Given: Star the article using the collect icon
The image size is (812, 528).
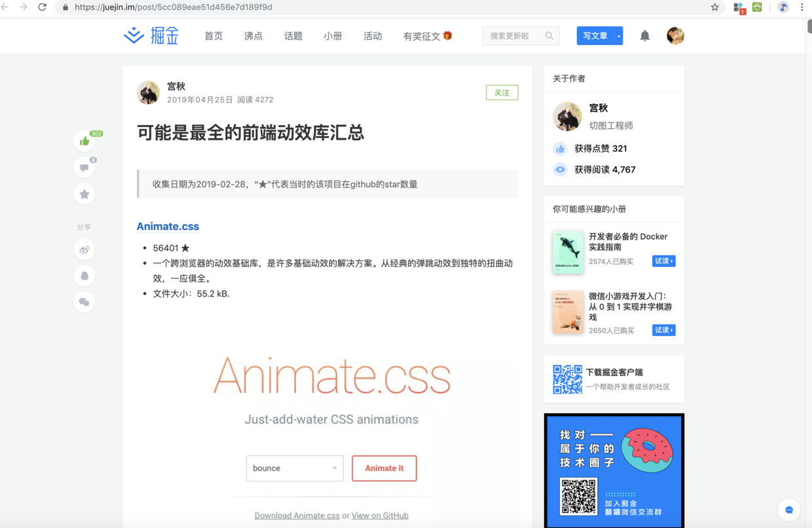Looking at the screenshot, I should coord(84,194).
